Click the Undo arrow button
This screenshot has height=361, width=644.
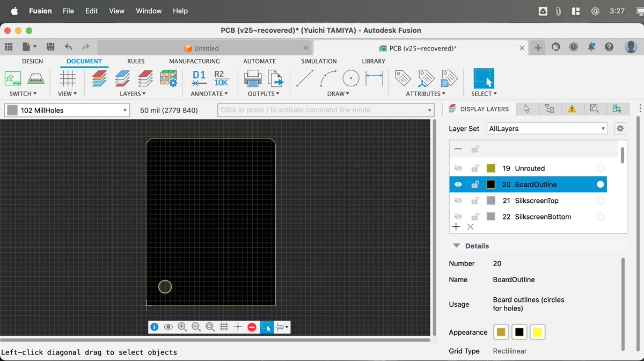point(68,47)
